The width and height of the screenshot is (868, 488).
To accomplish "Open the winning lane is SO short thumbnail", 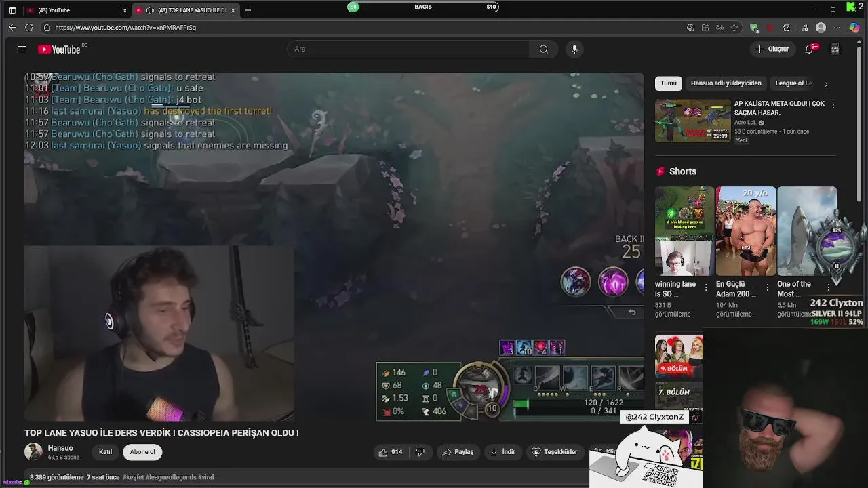I will 684,231.
